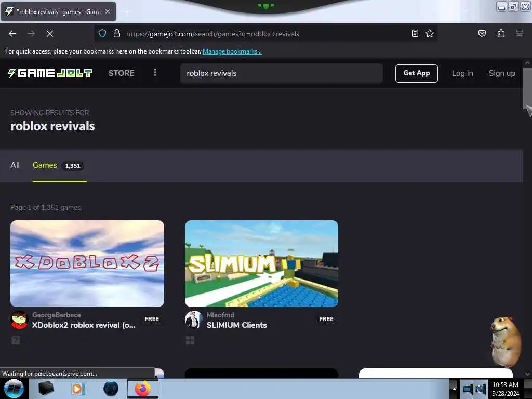
Task: Click the Get App button
Action: click(x=416, y=73)
